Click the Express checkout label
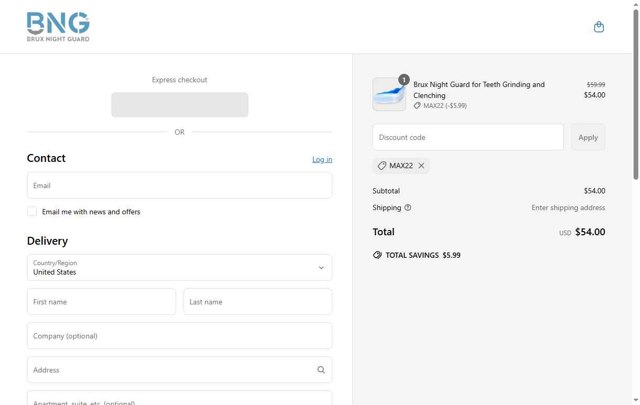 pyautogui.click(x=180, y=80)
